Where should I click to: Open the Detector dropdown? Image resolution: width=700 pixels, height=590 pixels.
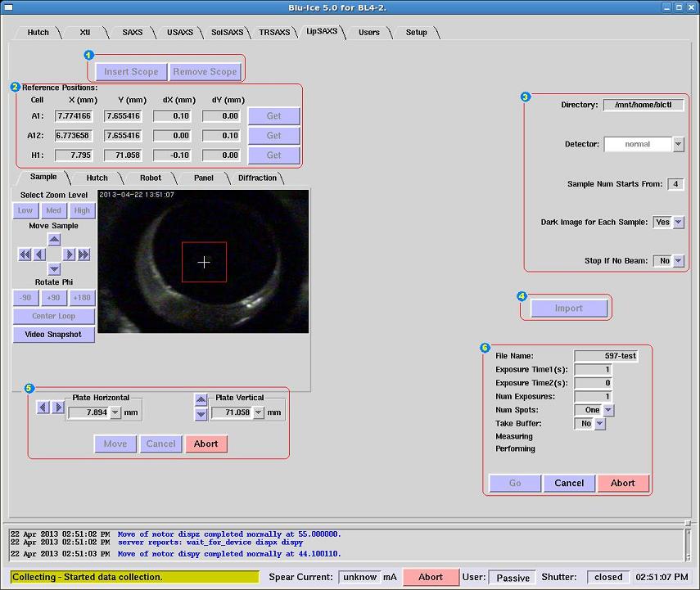678,144
